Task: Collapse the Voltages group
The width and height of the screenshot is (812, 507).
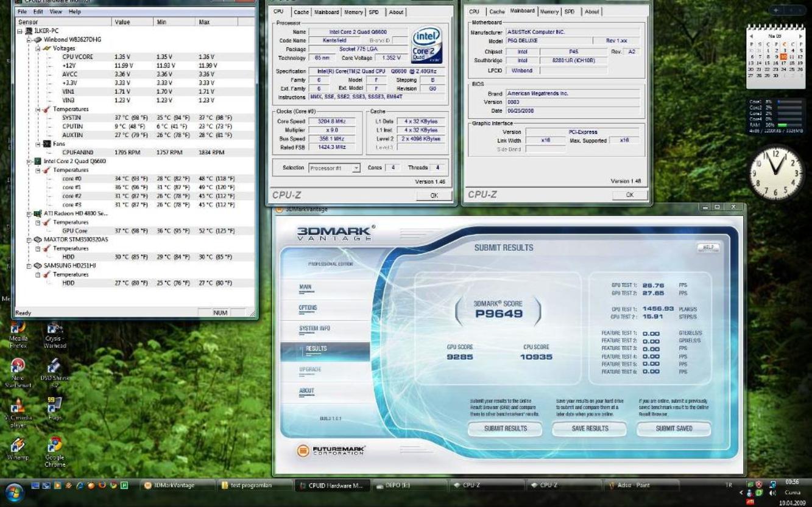Action: (x=38, y=48)
